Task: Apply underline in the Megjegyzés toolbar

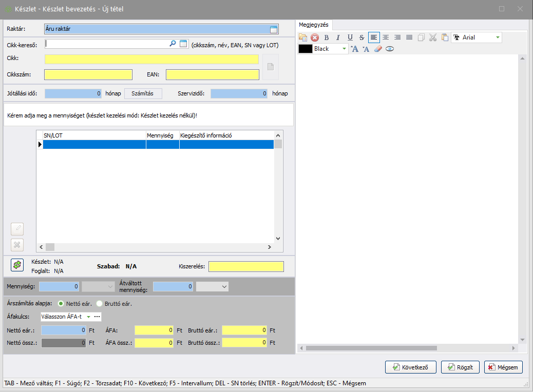Action: click(x=350, y=37)
